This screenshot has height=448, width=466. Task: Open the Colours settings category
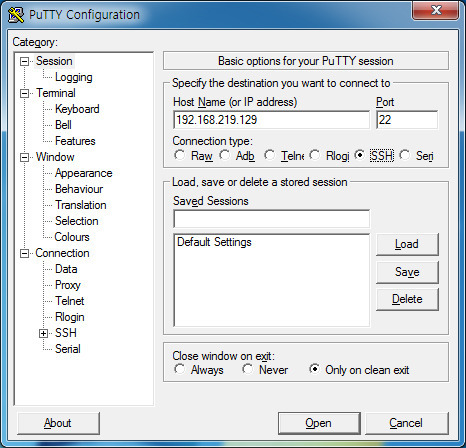(x=72, y=237)
